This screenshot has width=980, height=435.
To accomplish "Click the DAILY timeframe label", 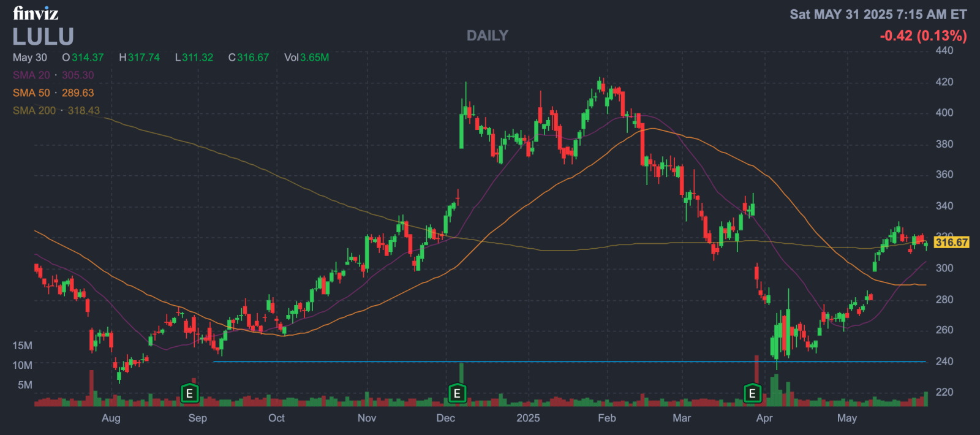I will pos(488,36).
